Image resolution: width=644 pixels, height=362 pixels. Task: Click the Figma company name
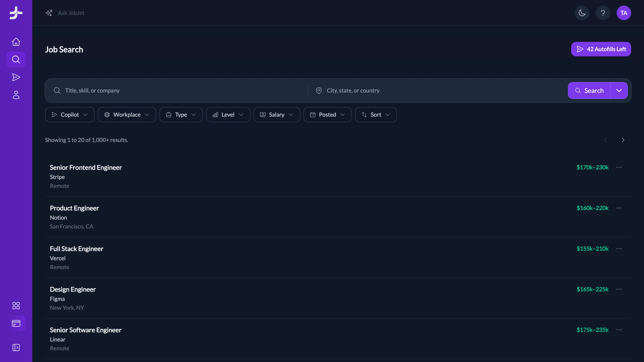[x=57, y=299]
